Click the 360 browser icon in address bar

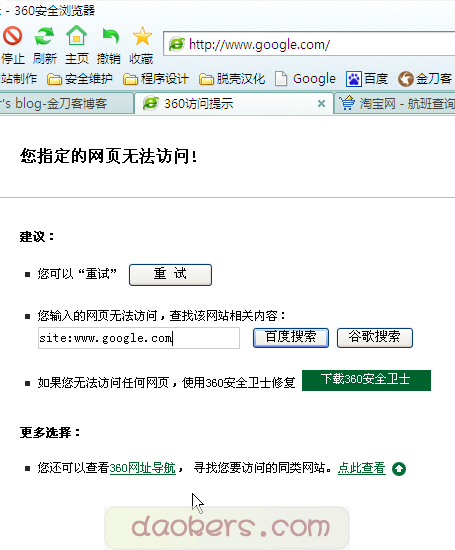(176, 44)
